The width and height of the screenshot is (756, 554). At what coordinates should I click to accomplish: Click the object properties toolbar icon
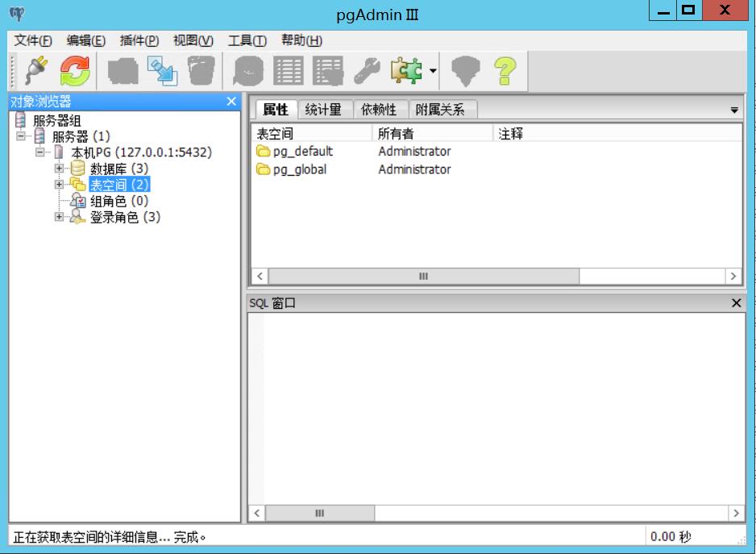[x=123, y=71]
